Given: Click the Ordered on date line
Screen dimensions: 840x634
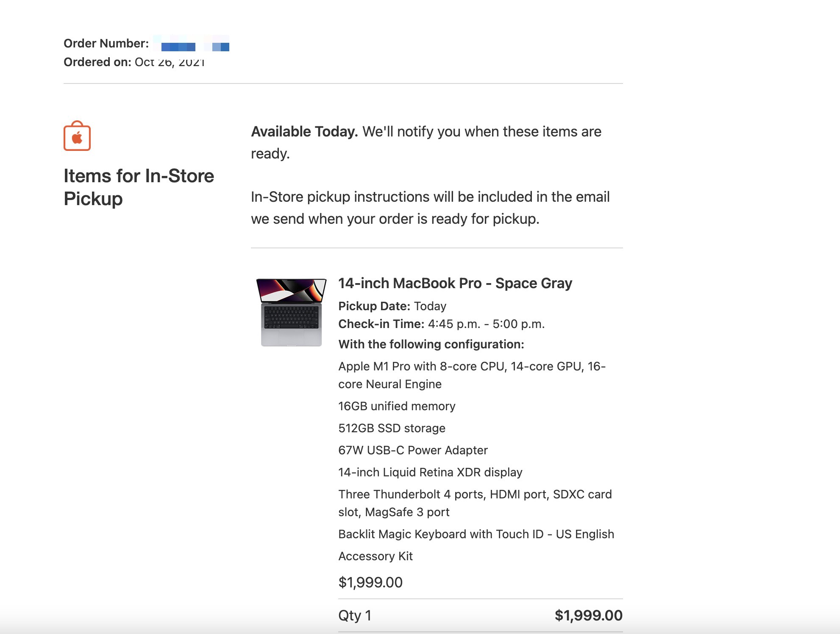Looking at the screenshot, I should pyautogui.click(x=134, y=62).
